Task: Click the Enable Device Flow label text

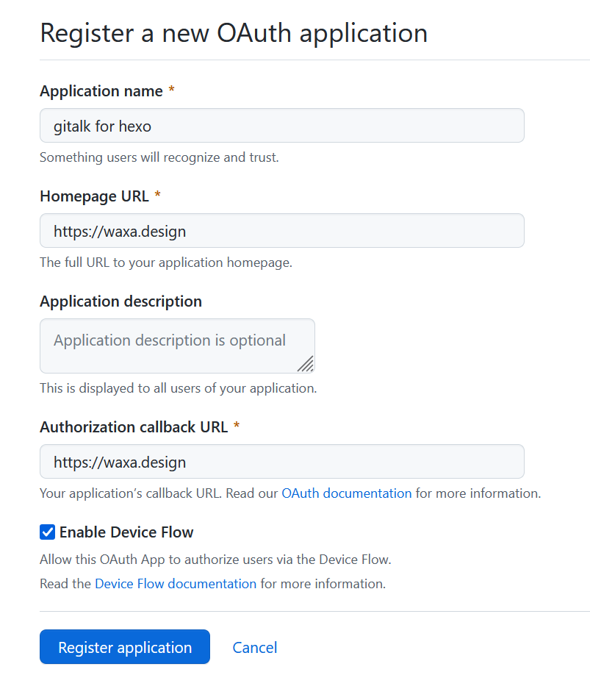Action: (126, 532)
